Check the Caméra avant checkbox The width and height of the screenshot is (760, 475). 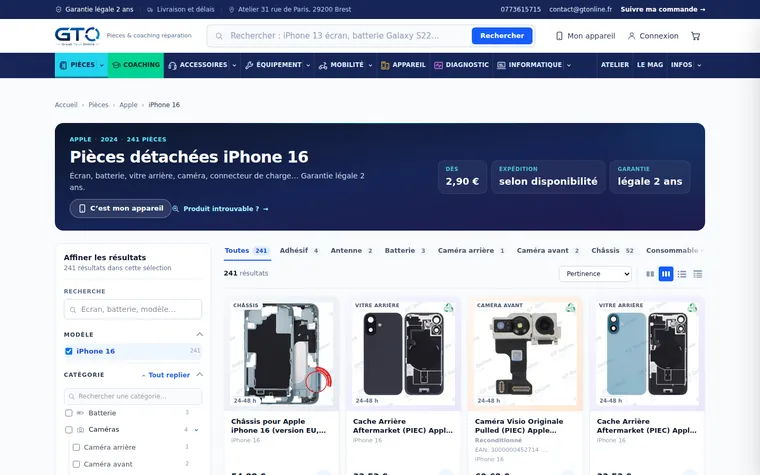76,464
